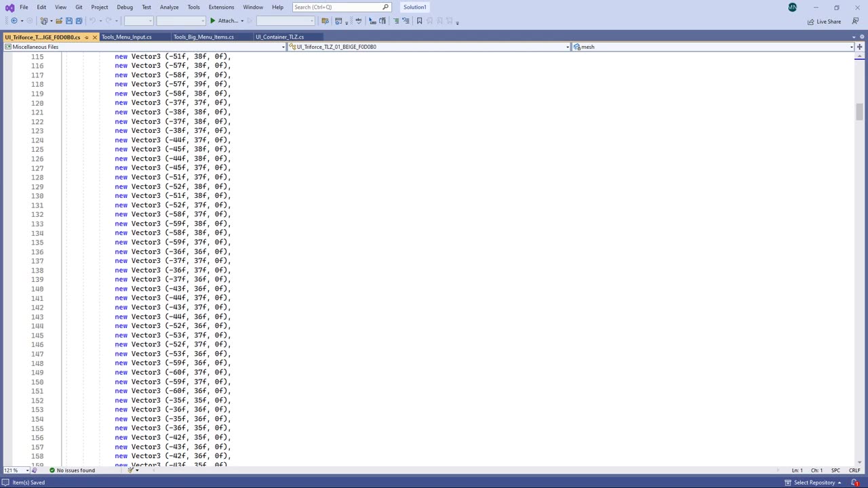
Task: Open the Test menu
Action: point(146,7)
